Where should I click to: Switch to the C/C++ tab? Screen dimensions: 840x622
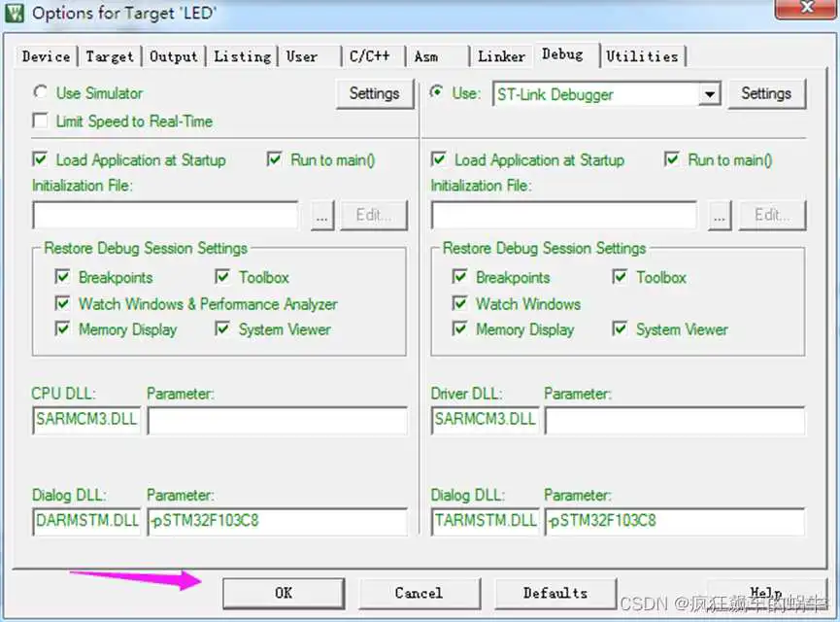pyautogui.click(x=370, y=56)
